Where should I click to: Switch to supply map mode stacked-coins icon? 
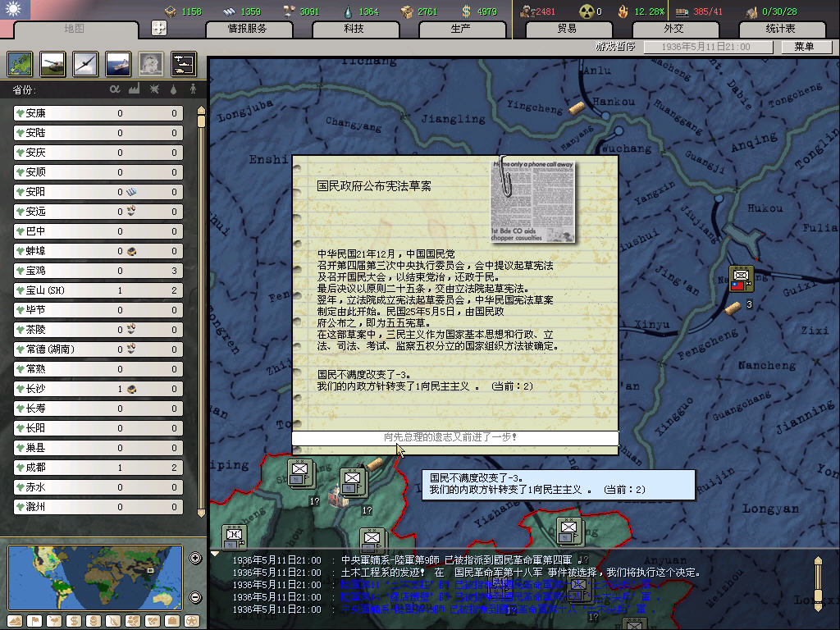tap(94, 621)
